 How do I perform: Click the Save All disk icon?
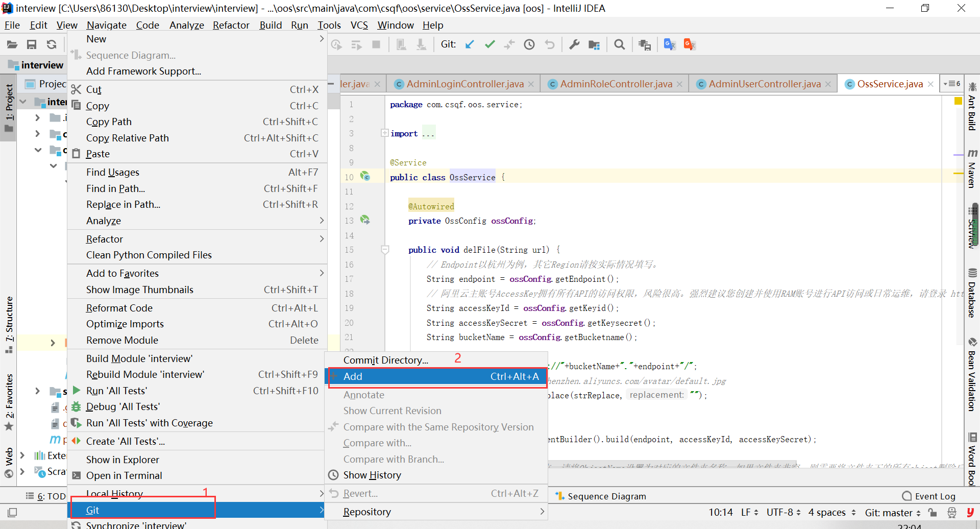tap(32, 45)
